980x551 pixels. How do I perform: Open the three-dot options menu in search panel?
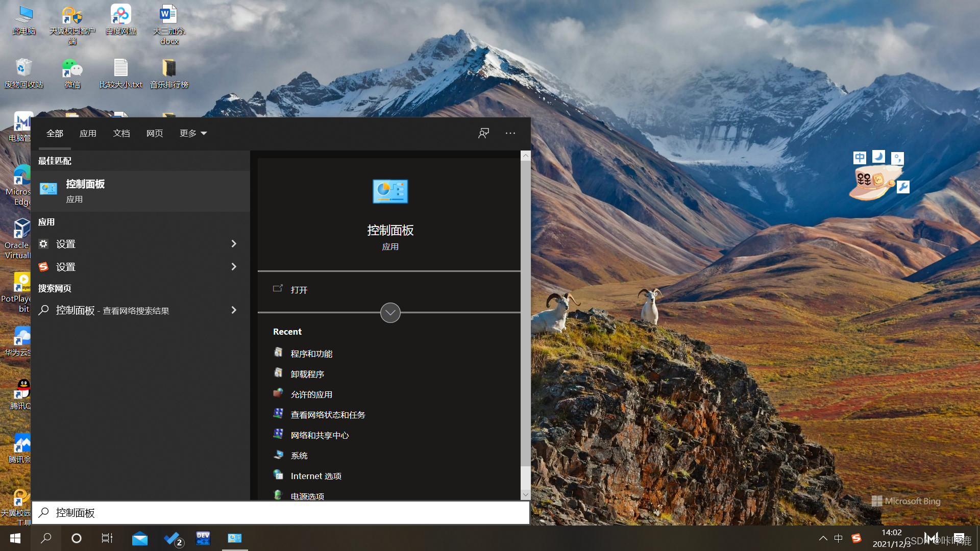[510, 133]
